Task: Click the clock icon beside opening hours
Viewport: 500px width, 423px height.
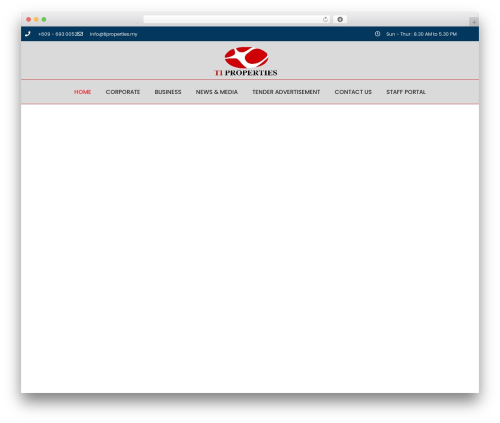Action: click(x=377, y=34)
